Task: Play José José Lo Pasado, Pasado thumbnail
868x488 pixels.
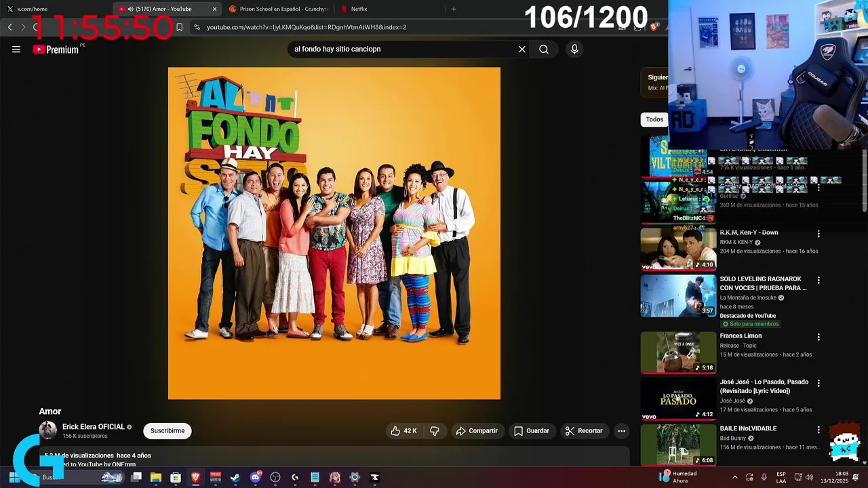Action: tap(678, 399)
